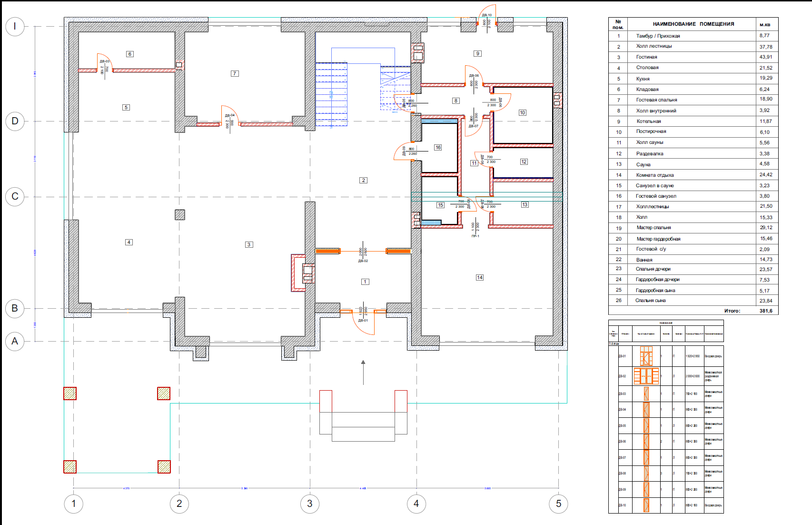The height and width of the screenshot is (525, 812).
Task: Click 'Комната отдыха' in the room table
Action: click(x=655, y=175)
